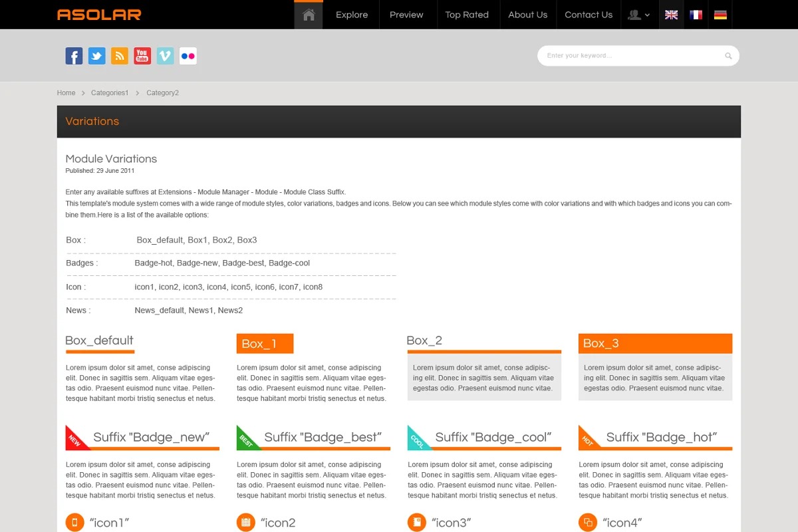Switch language to English flag
Screen dimensions: 798x532
point(671,15)
